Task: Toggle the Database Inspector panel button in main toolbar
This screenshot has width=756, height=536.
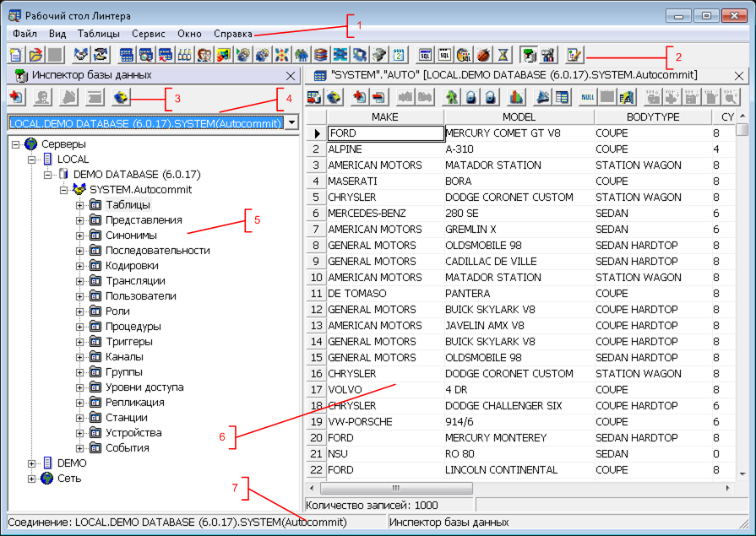Action: (529, 55)
